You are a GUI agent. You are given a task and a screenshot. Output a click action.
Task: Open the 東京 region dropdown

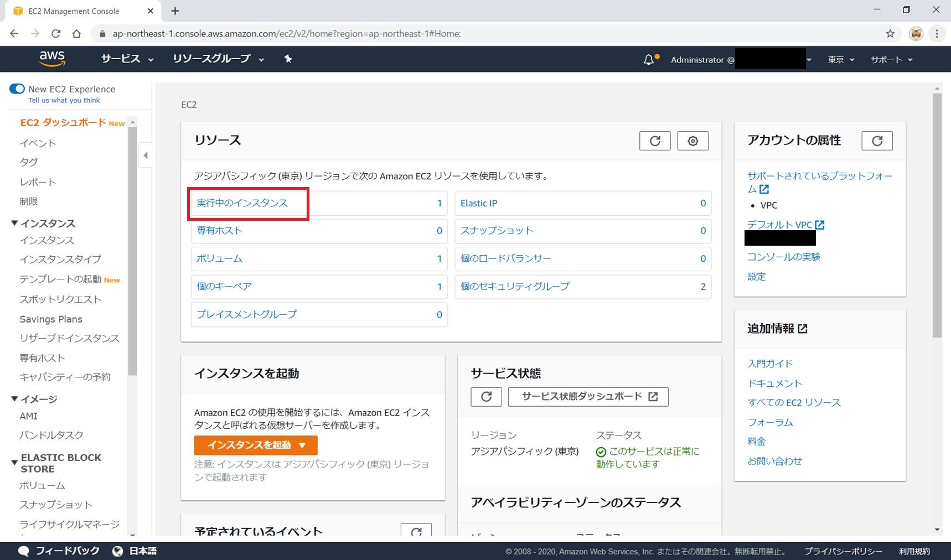841,59
